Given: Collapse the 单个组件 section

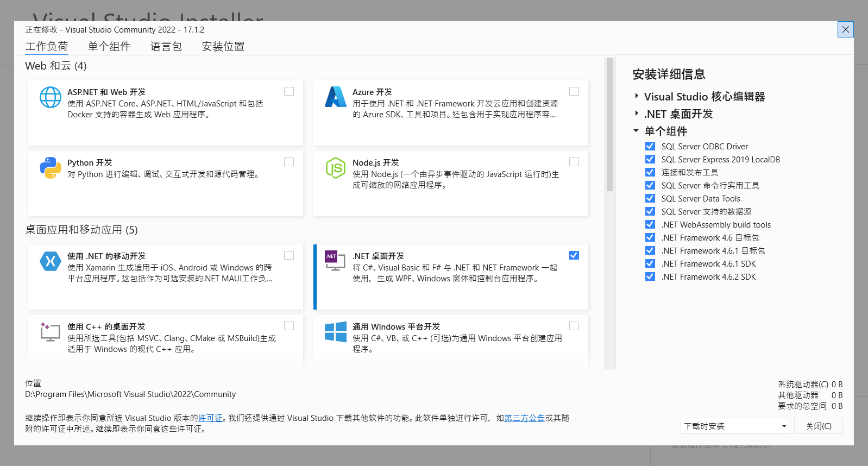Looking at the screenshot, I should tap(636, 131).
